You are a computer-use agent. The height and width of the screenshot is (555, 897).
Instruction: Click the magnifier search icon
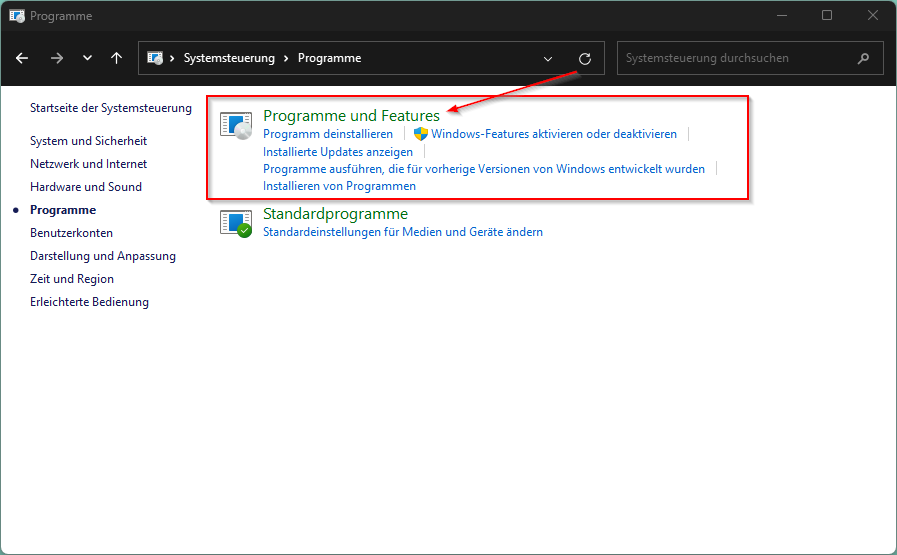pos(863,58)
